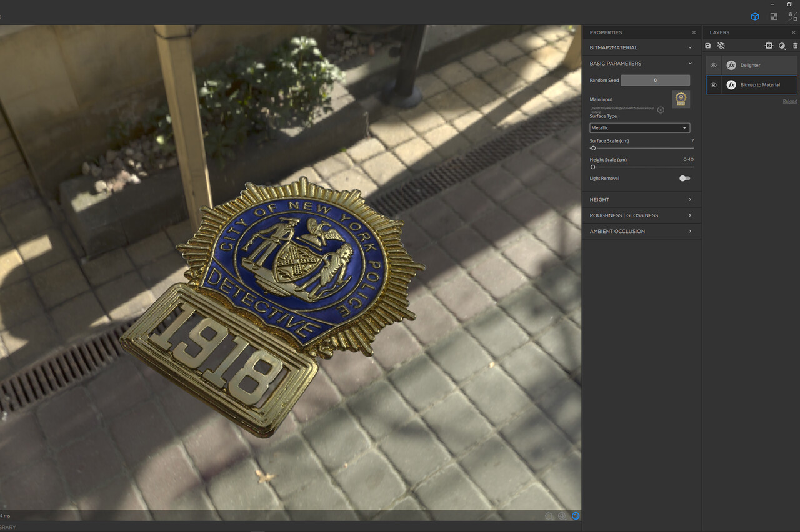This screenshot has width=800, height=532.
Task: Click the wireframe sphere icon in viewport bar
Action: [x=562, y=516]
